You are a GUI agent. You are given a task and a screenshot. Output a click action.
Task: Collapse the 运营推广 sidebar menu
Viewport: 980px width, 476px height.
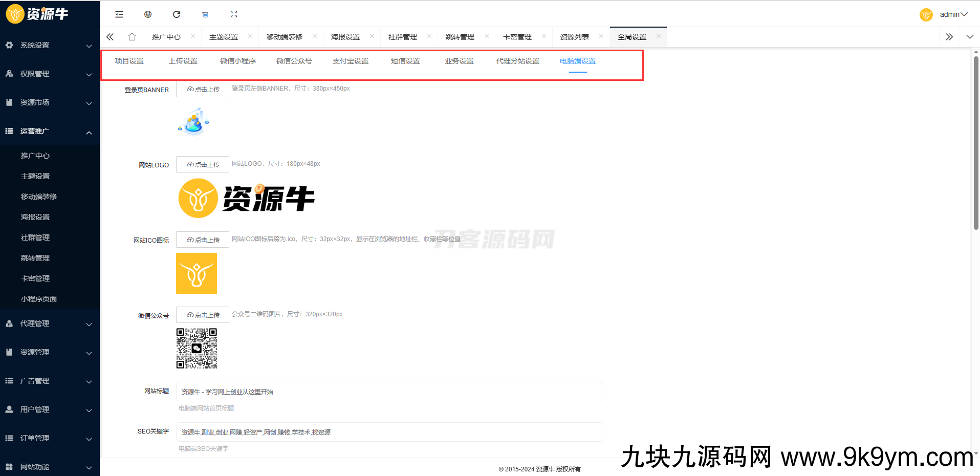tap(50, 131)
